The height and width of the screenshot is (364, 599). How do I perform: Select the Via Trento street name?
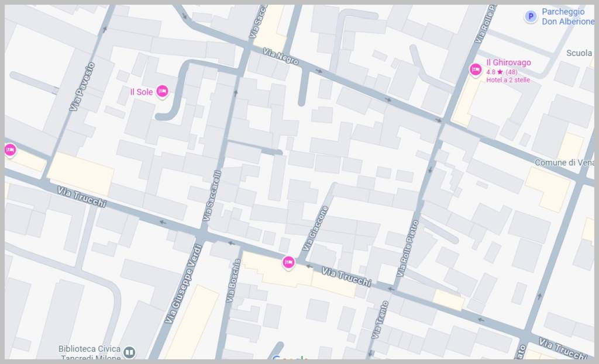379,320
